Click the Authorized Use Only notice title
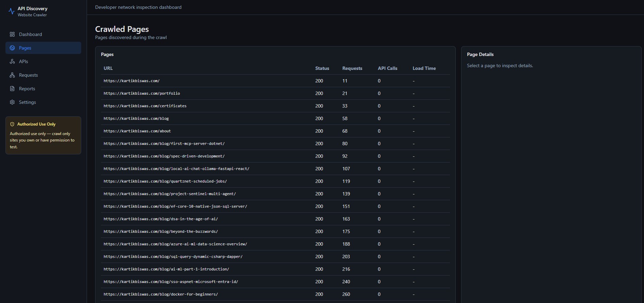The width and height of the screenshot is (644, 303). (x=36, y=124)
